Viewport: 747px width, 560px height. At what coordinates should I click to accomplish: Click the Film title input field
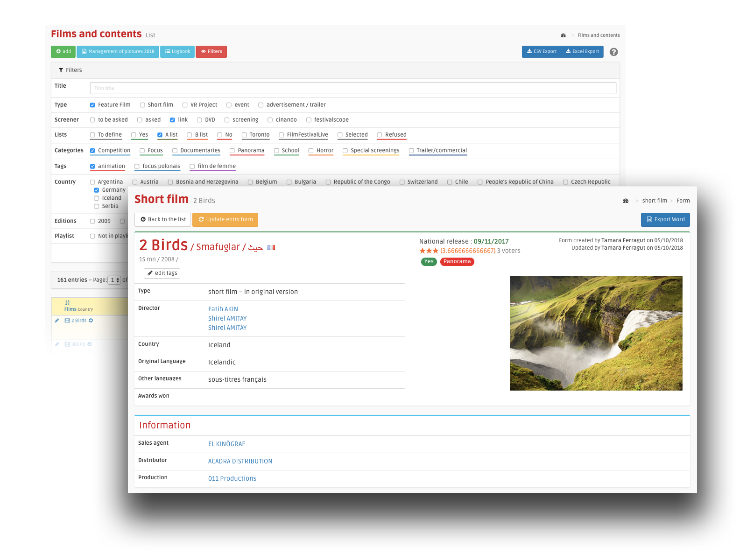pyautogui.click(x=353, y=88)
